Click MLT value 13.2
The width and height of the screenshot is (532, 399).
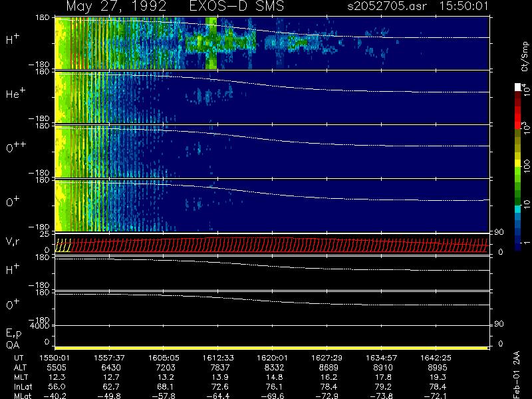point(166,377)
